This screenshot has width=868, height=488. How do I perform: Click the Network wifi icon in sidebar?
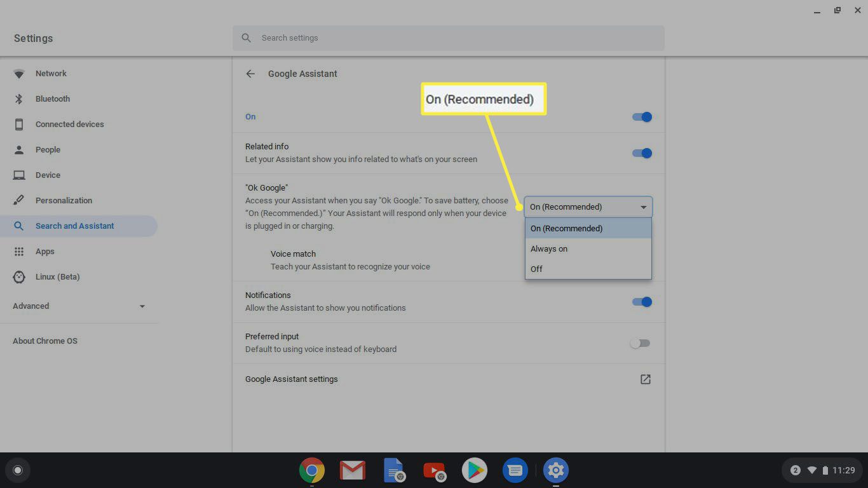click(x=19, y=74)
